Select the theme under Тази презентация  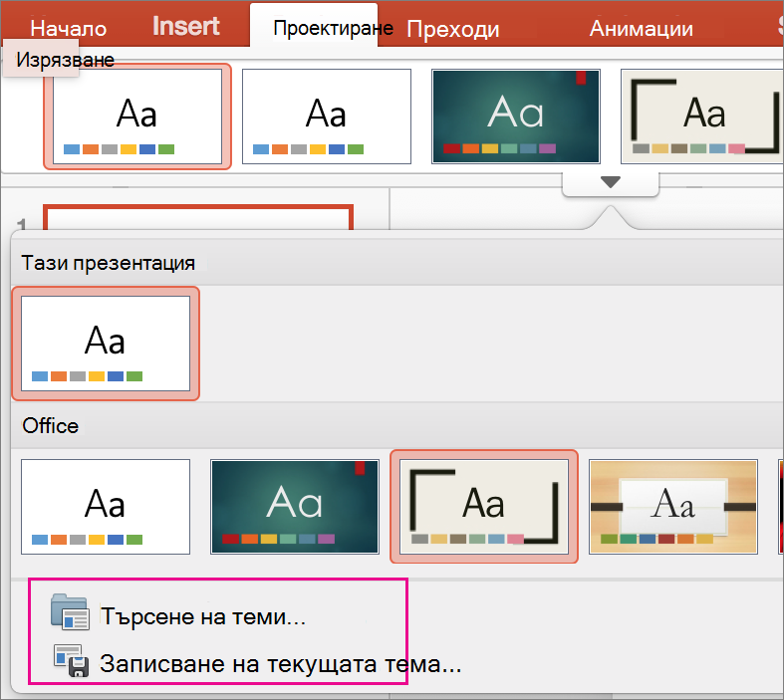(106, 344)
